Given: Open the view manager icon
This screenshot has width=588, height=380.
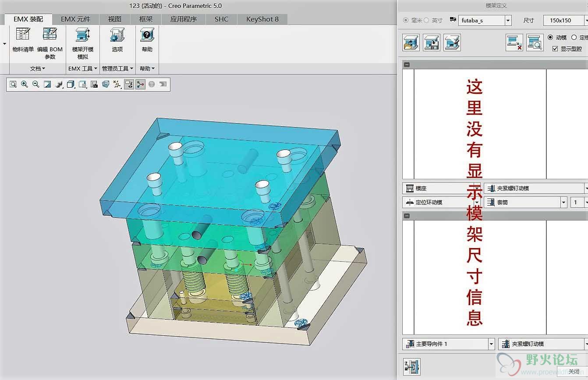Looking at the screenshot, I should pyautogui.click(x=82, y=84).
